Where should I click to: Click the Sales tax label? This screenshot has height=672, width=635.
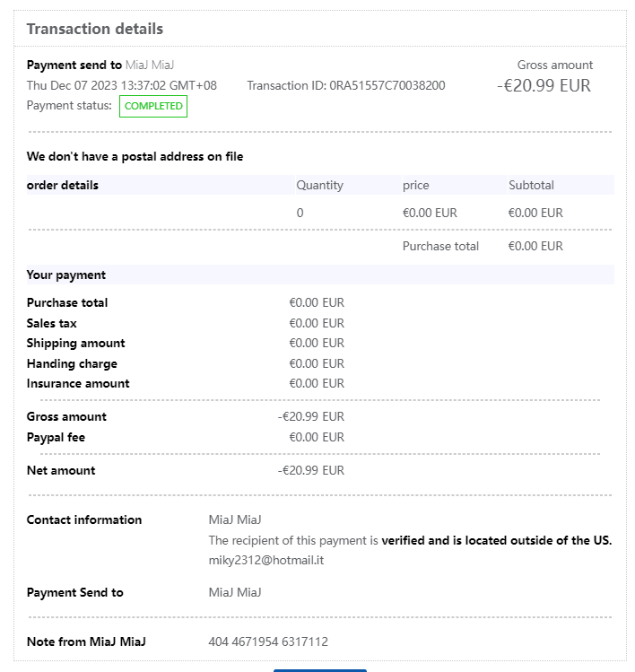(x=52, y=323)
